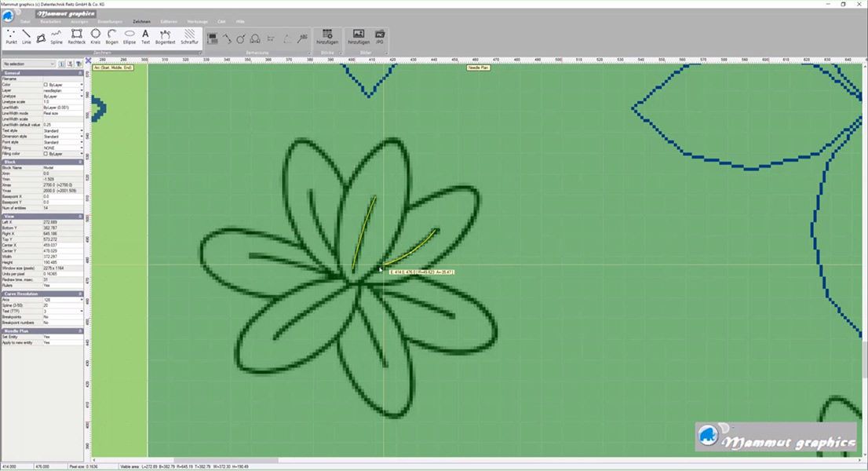868x471 pixels.
Task: Edit the Spline resolution value 20
Action: (x=63, y=305)
